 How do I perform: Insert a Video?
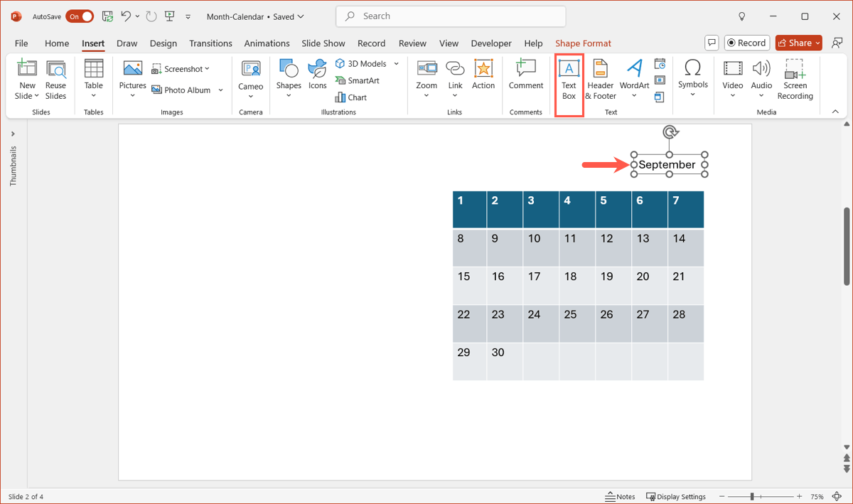(x=733, y=80)
